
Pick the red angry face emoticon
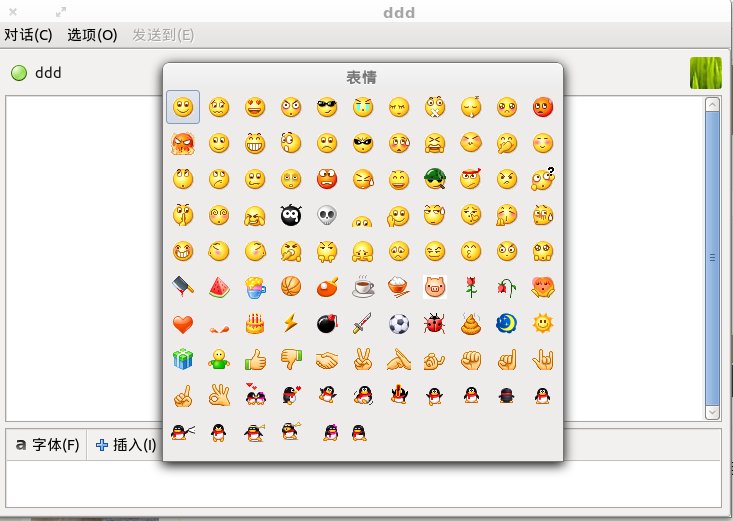[x=543, y=107]
